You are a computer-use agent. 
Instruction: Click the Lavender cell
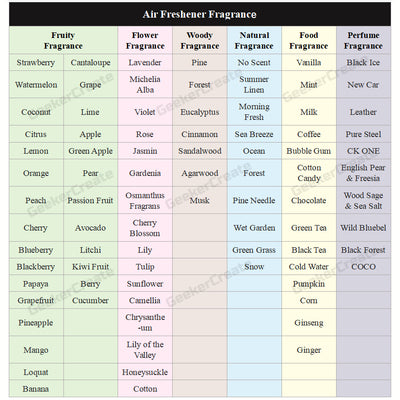coord(145,62)
